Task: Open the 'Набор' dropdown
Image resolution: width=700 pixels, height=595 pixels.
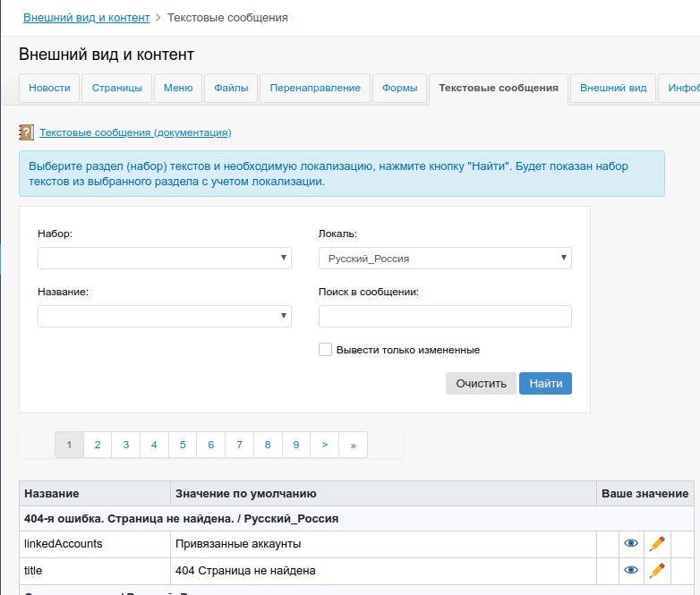Action: click(165, 259)
